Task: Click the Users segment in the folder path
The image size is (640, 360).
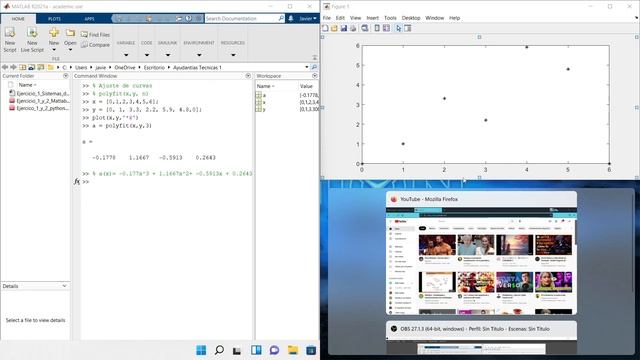Action: coord(81,67)
